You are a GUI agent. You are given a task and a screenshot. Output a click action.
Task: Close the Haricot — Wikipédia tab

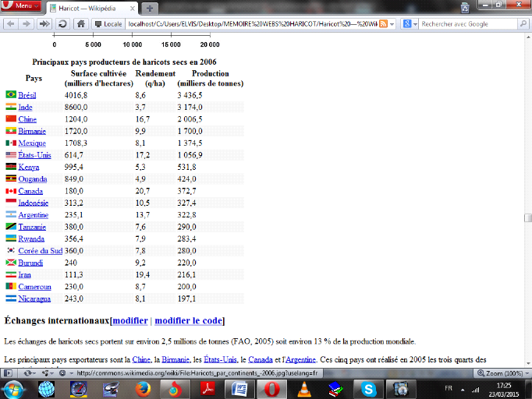coord(133,9)
